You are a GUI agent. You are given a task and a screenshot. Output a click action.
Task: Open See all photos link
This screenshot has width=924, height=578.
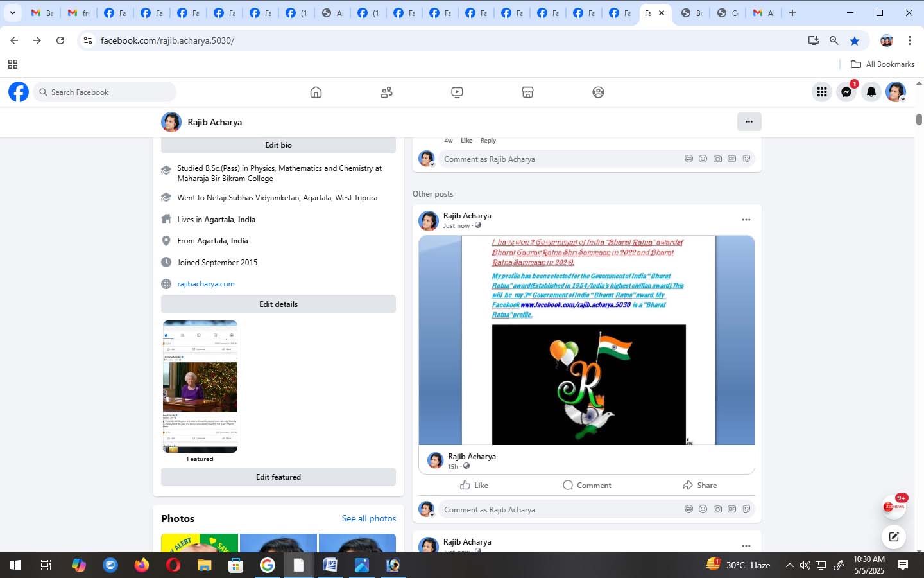pos(369,518)
